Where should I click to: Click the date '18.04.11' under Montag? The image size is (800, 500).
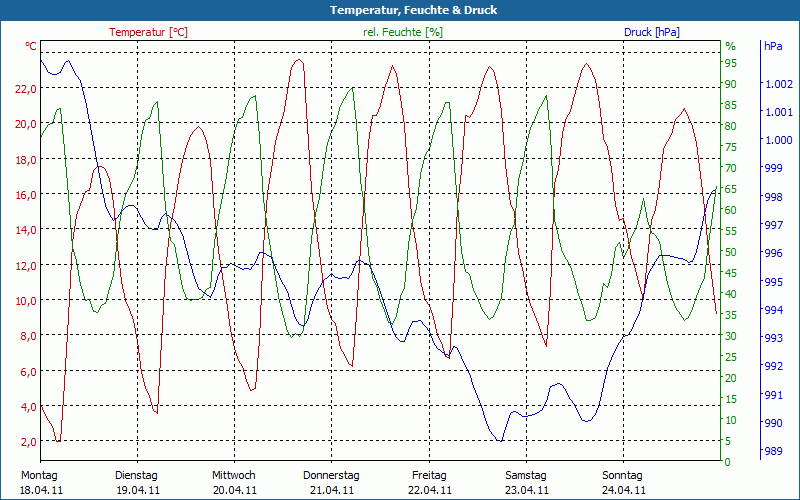[41, 491]
